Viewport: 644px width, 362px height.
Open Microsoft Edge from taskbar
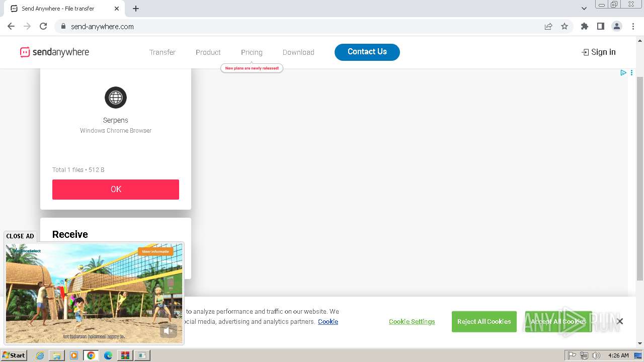point(108,355)
